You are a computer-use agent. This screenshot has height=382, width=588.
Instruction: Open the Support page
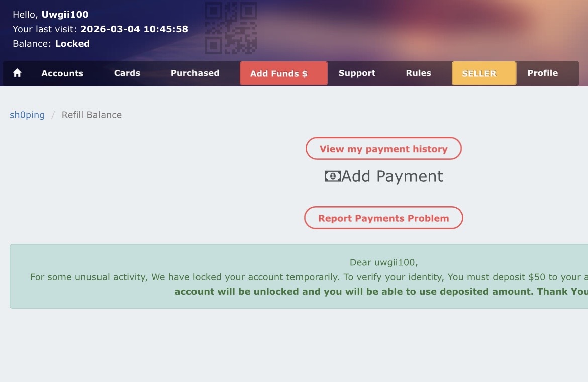click(357, 73)
